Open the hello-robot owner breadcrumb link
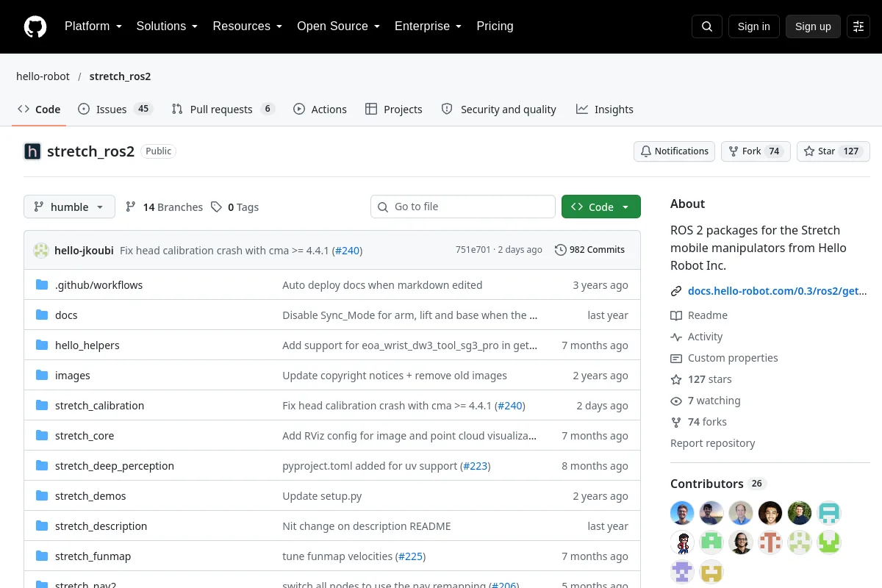This screenshot has width=882, height=588. 43,76
